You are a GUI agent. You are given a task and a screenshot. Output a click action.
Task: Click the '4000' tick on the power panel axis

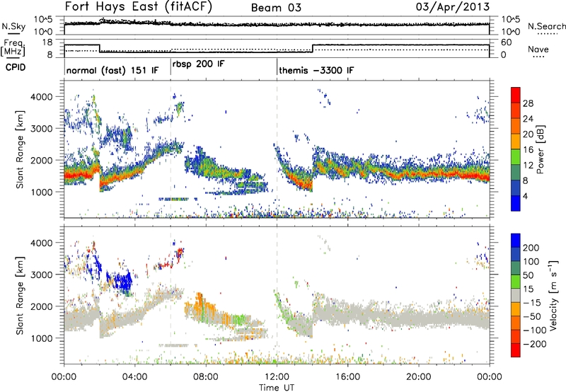pos(41,97)
